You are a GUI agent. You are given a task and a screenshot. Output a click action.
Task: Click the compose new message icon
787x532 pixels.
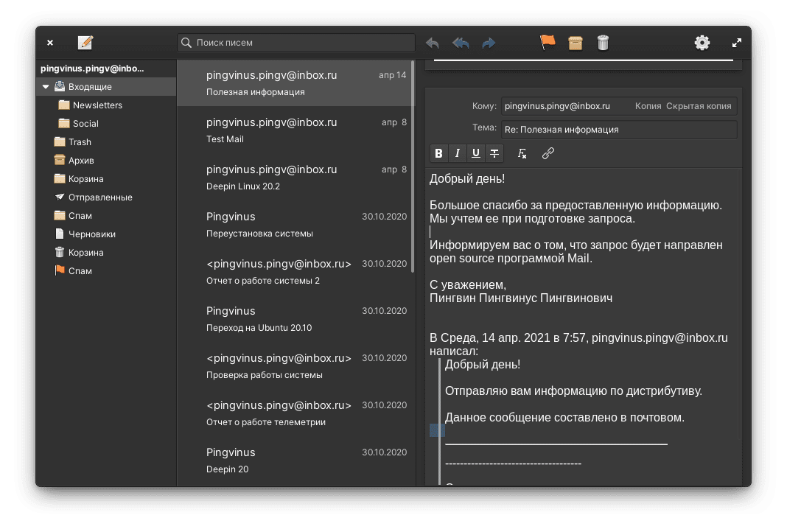pos(85,43)
